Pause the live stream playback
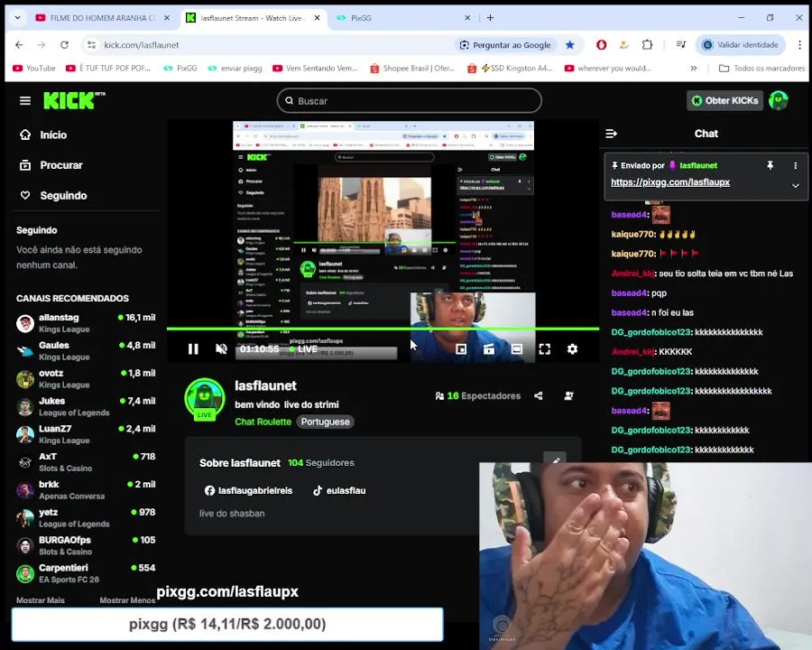 (193, 349)
